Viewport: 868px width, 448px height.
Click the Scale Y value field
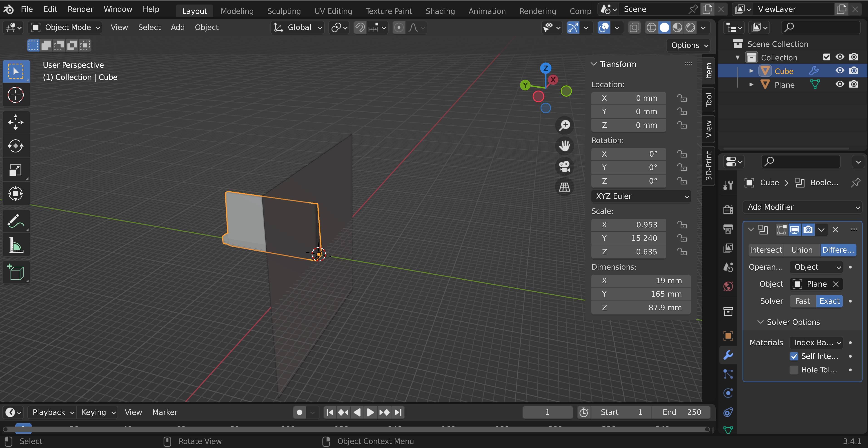coord(628,238)
